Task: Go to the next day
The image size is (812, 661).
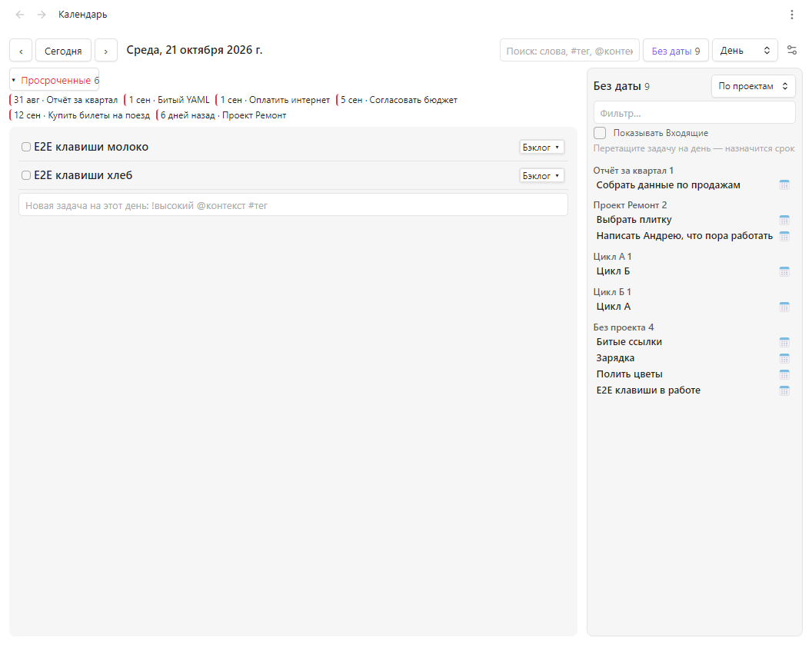Action: tap(105, 50)
